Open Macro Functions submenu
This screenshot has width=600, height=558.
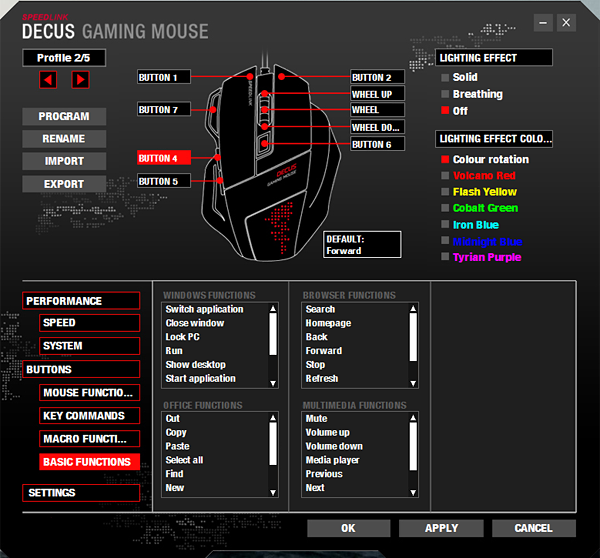point(90,439)
